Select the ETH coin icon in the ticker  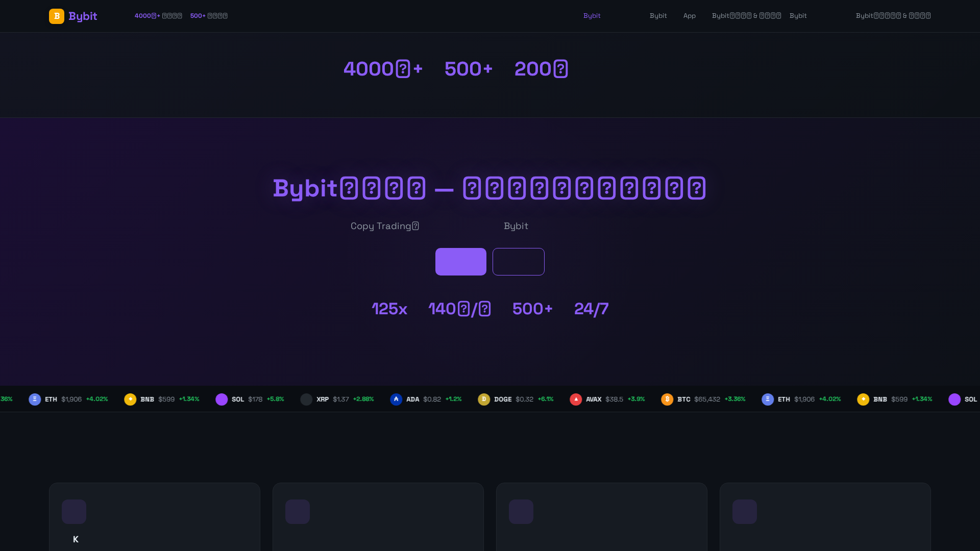pyautogui.click(x=34, y=399)
